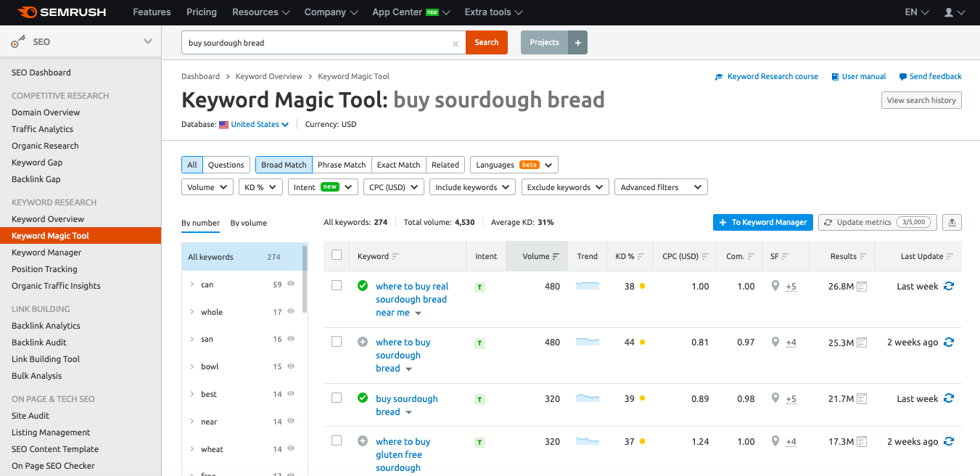This screenshot has height=476, width=980.
Task: Click the export icon beside Update metrics
Action: (x=952, y=223)
